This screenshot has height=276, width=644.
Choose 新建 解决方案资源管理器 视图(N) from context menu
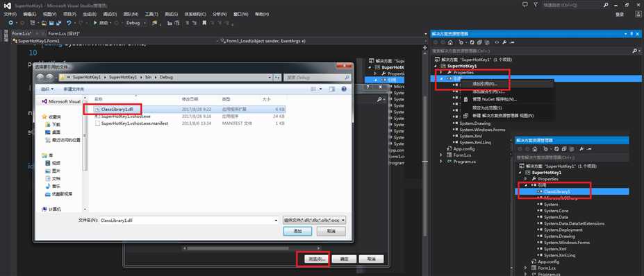(503, 116)
